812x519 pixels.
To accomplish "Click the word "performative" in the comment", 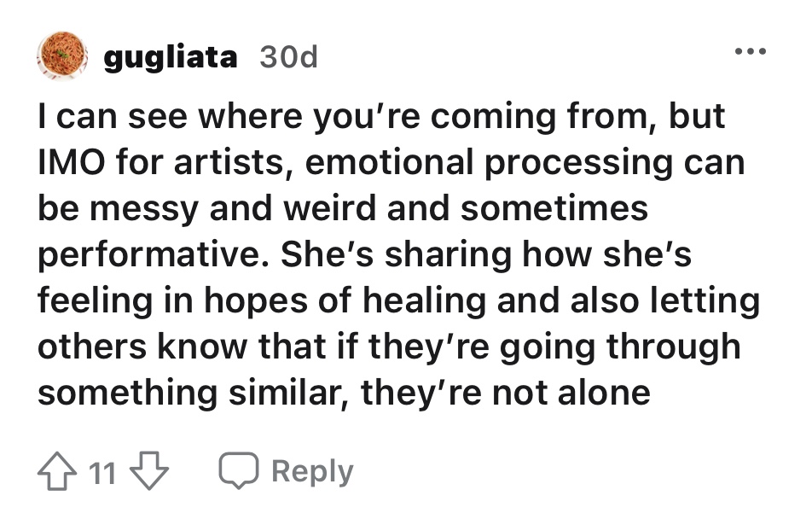I will 142,255.
